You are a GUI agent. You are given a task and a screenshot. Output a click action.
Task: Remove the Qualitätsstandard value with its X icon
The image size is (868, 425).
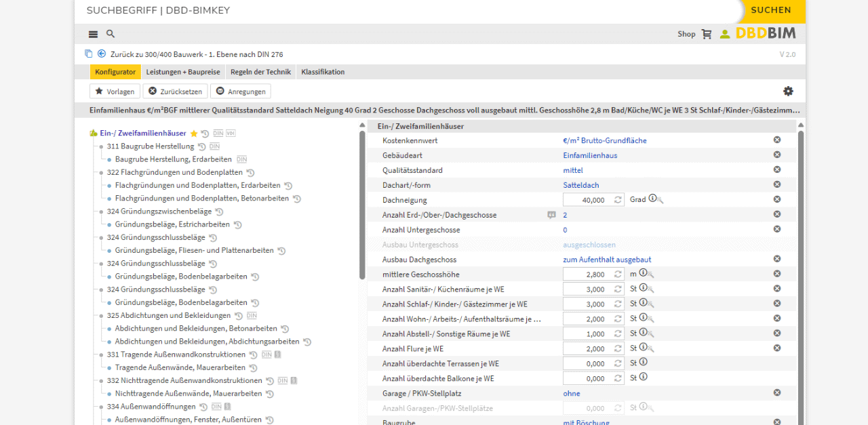(777, 169)
